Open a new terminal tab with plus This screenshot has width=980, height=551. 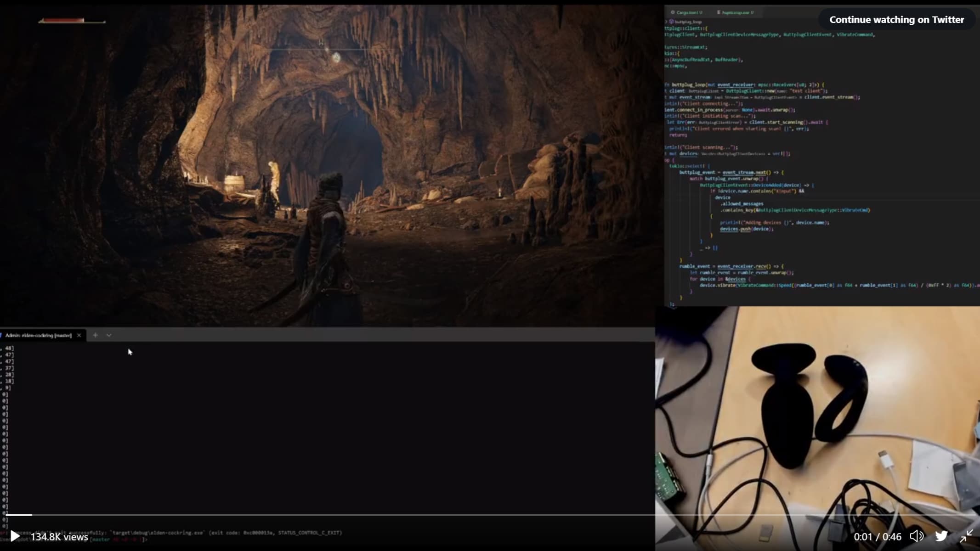point(95,335)
